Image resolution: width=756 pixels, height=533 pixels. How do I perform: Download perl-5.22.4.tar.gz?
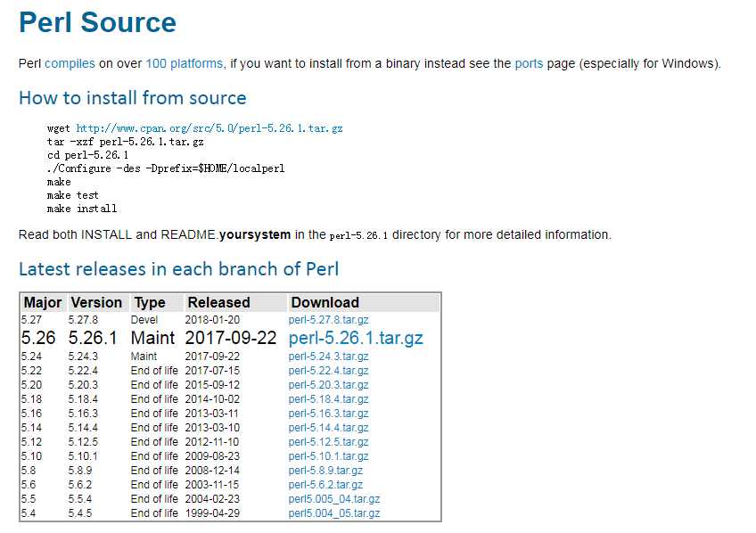(328, 371)
